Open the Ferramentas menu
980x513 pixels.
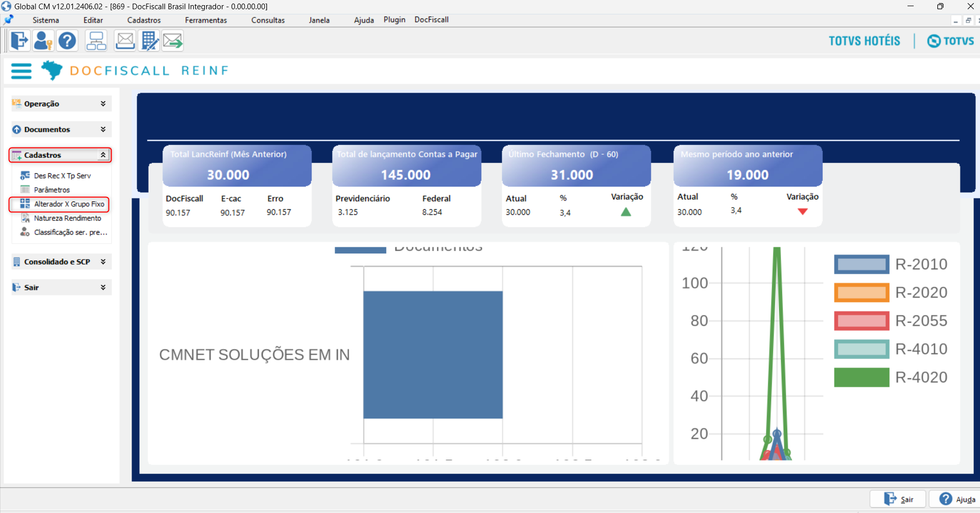[206, 20]
